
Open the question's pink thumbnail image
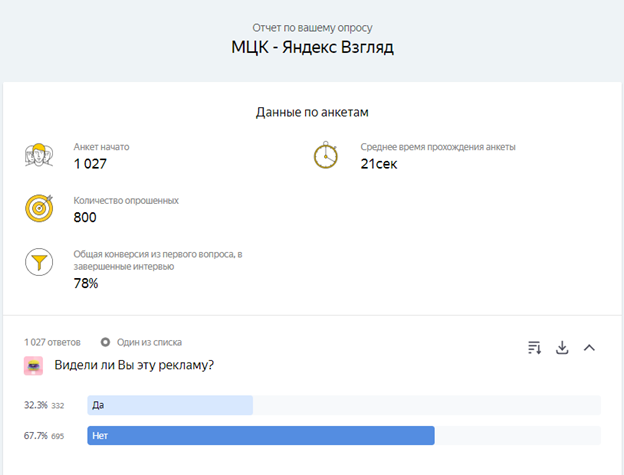tap(33, 366)
